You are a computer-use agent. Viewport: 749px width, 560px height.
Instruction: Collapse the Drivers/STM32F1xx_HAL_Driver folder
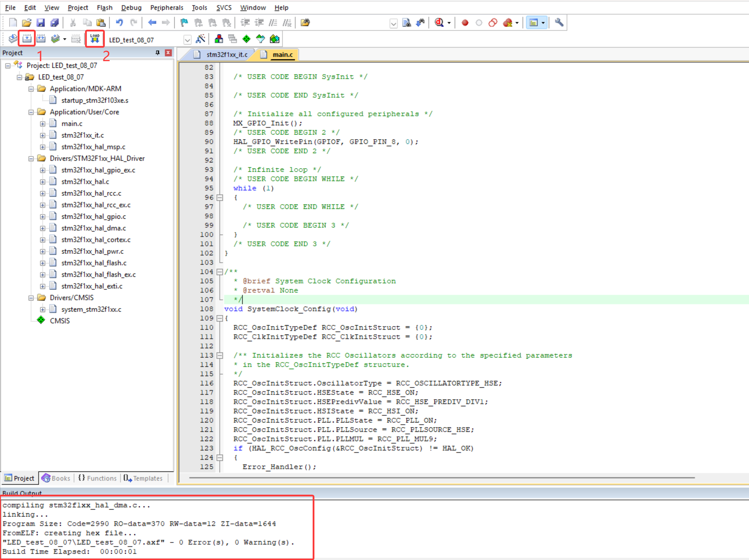(x=31, y=159)
